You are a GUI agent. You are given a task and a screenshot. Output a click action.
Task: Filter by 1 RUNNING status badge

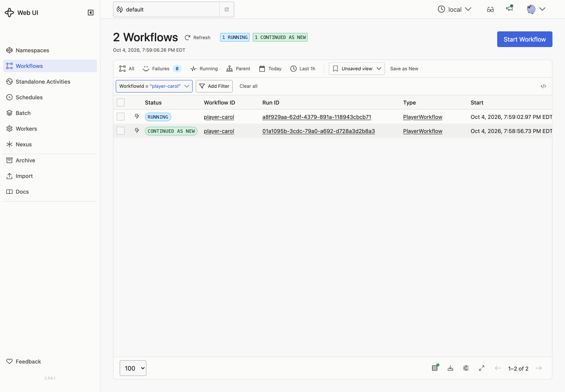click(x=235, y=37)
